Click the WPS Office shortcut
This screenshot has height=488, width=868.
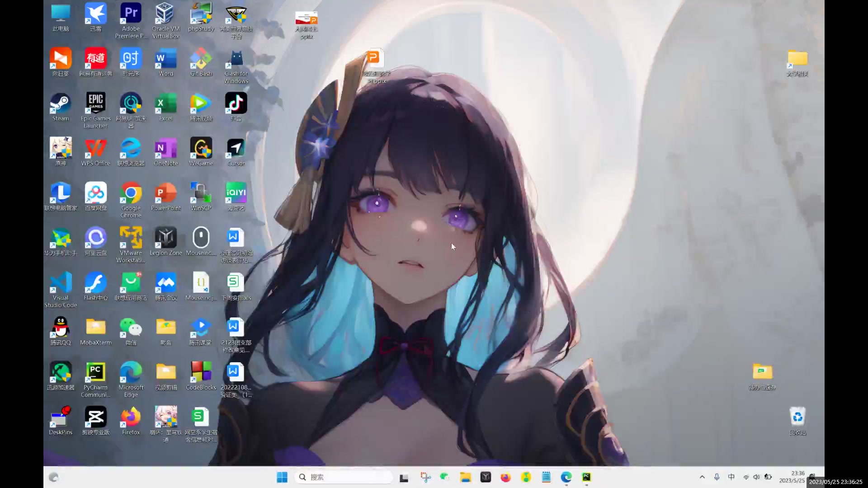click(95, 149)
